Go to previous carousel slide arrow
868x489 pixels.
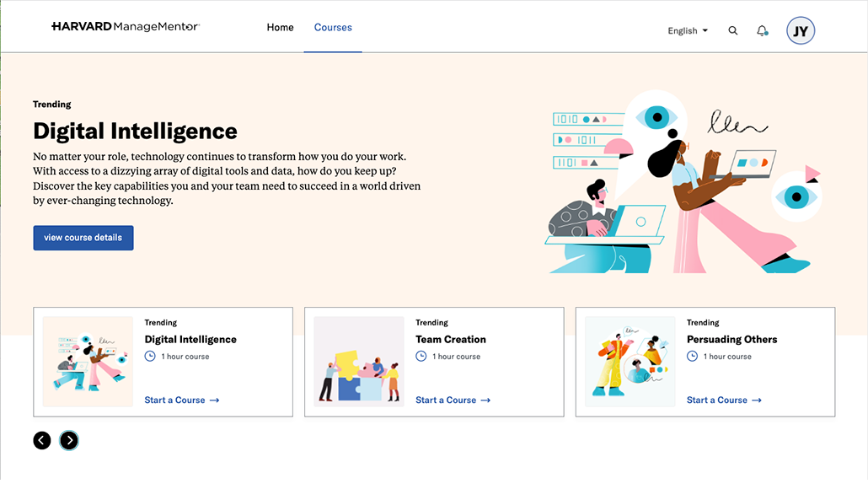click(x=42, y=441)
